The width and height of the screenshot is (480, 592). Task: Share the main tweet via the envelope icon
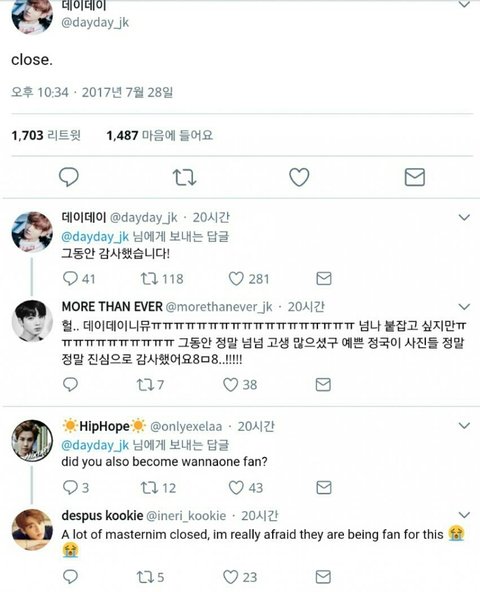point(415,177)
